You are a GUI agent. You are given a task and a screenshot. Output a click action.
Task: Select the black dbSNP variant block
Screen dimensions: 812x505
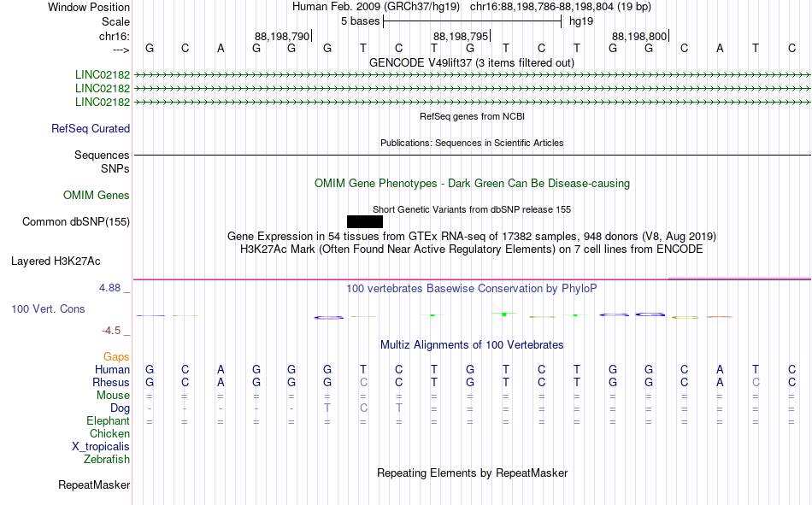coord(365,221)
